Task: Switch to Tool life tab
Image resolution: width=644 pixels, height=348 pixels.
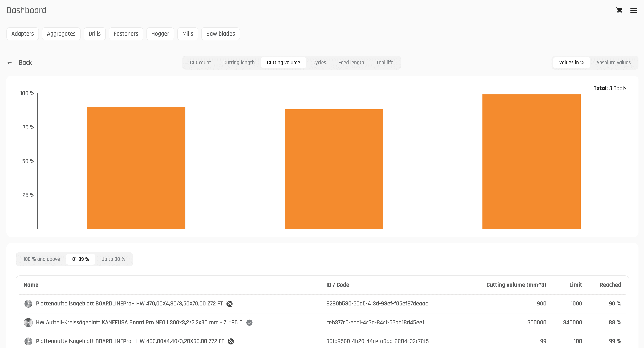Action: click(385, 63)
